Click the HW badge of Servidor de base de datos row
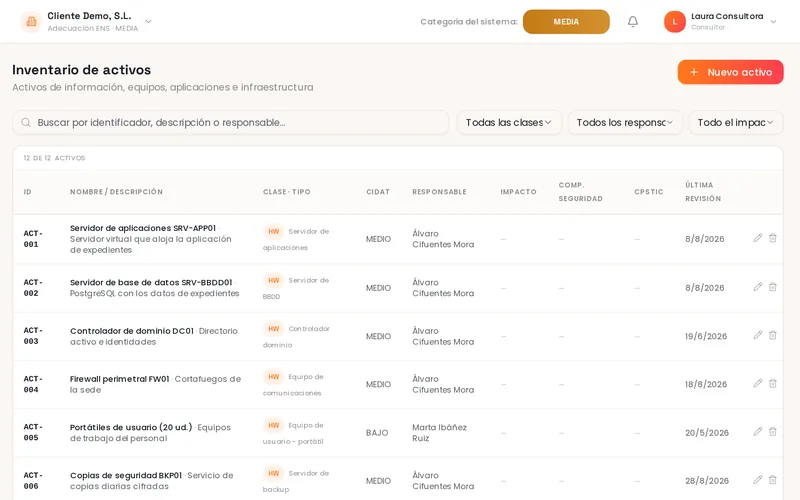The height and width of the screenshot is (500, 800). pyautogui.click(x=273, y=281)
